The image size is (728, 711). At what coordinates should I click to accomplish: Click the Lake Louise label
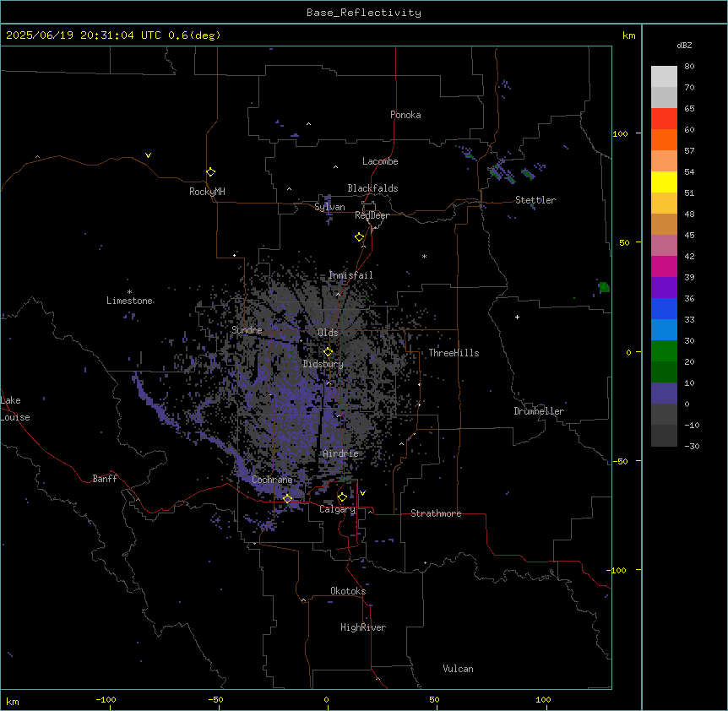[x=15, y=409]
